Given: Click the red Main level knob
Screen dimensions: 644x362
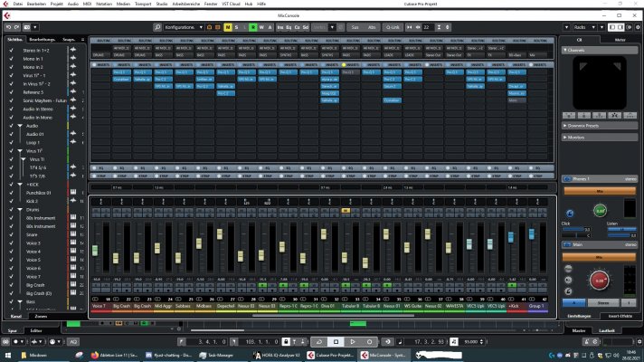Looking at the screenshot, I should click(600, 281).
